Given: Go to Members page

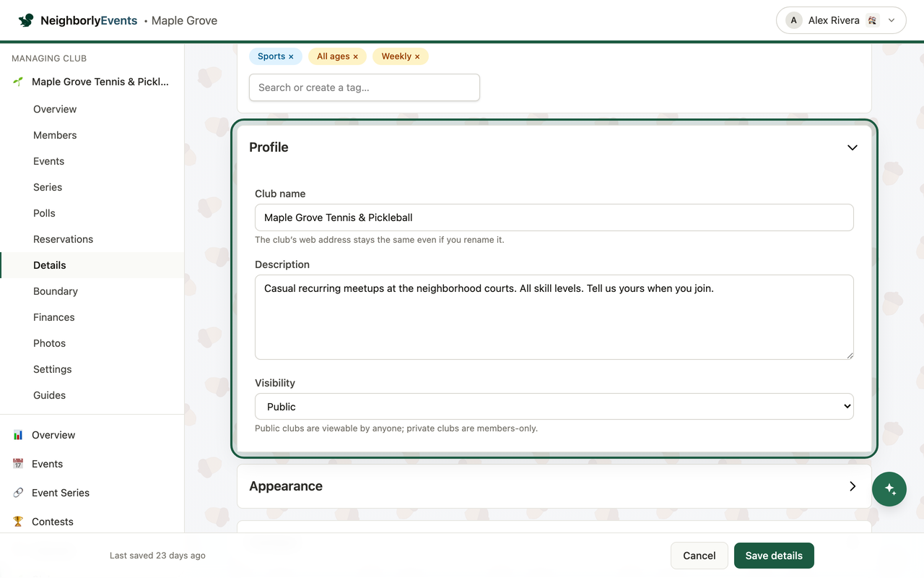Looking at the screenshot, I should coord(55,135).
